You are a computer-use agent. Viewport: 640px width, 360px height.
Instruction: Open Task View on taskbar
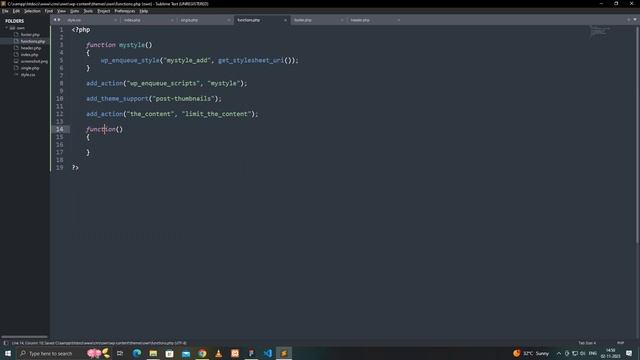[x=120, y=353]
